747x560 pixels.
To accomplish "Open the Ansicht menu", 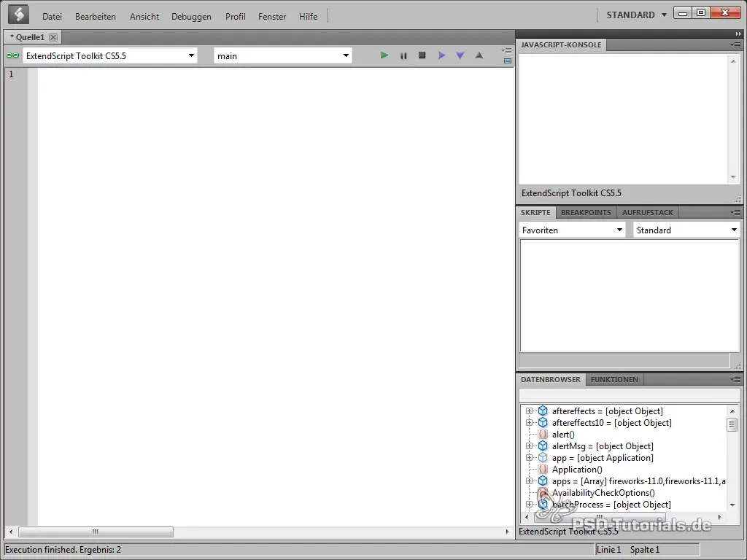I will [x=144, y=17].
